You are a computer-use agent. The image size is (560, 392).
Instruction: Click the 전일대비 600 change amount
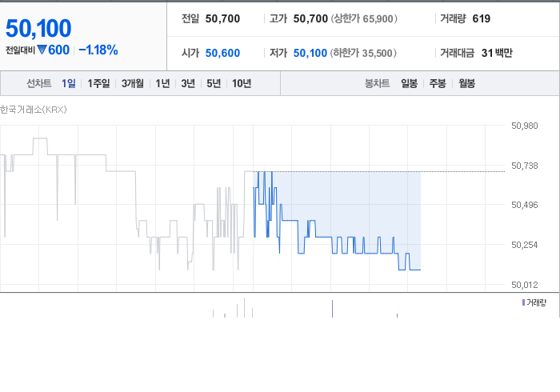(58, 50)
